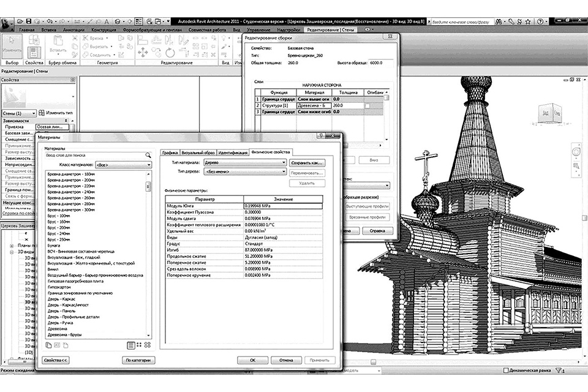Screen dimensions: 588x392
Task: Open the Тип материала dropdown
Action: (246, 162)
